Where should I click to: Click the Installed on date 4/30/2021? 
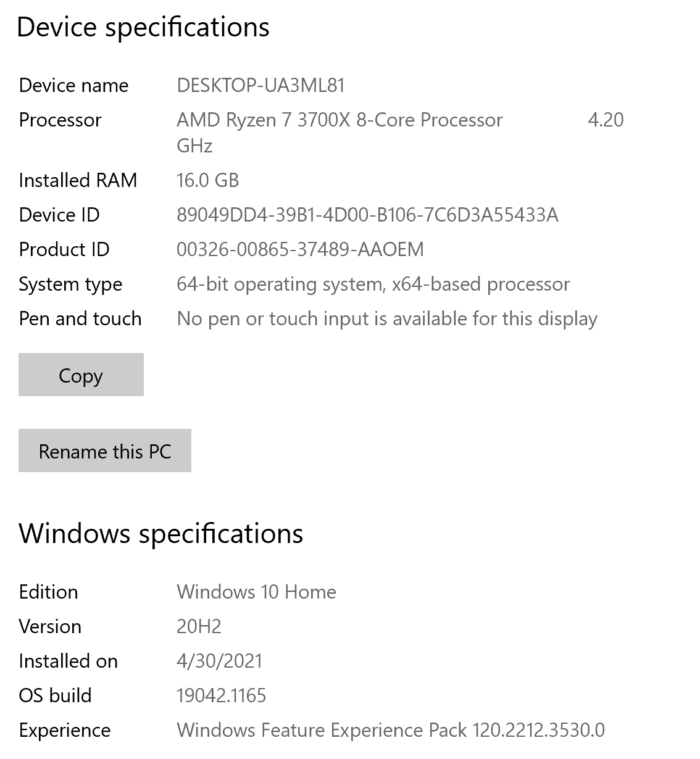click(x=219, y=661)
